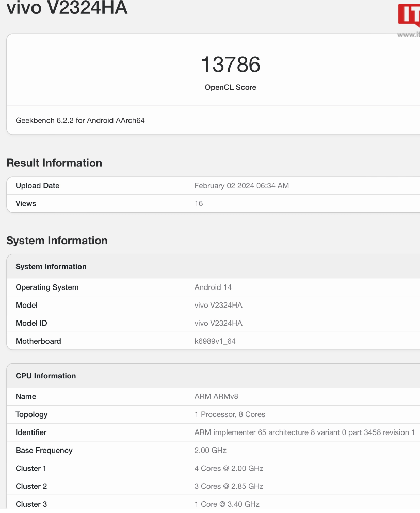
Task: Select vivo V2324HA in the Model row
Action: (x=218, y=305)
